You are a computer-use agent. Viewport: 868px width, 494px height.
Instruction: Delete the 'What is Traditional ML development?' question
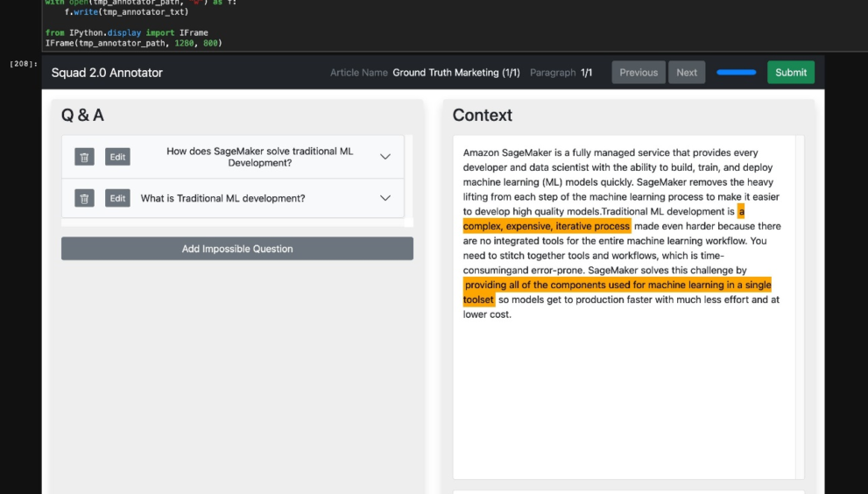(x=84, y=198)
